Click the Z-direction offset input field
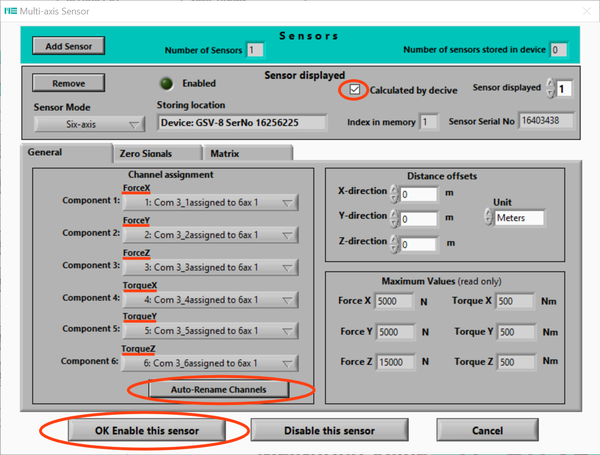Viewport: 600px width, 455px height. point(420,243)
